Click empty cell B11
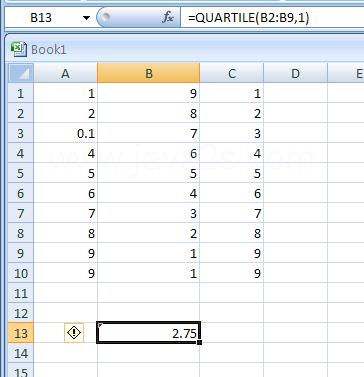The image size is (364, 377). click(149, 293)
